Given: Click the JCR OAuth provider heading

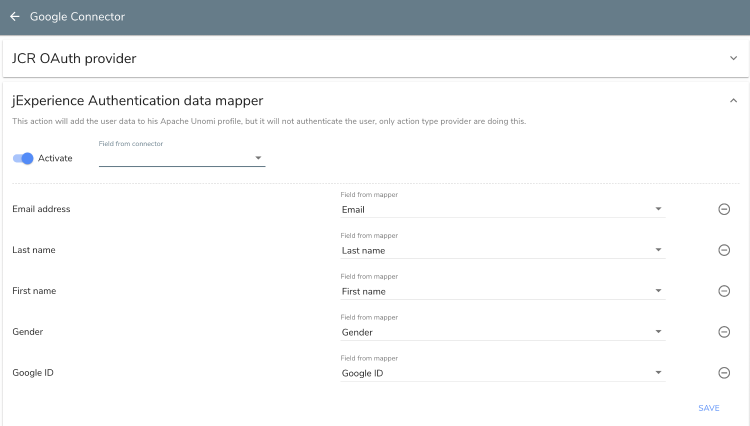Looking at the screenshot, I should (x=74, y=58).
